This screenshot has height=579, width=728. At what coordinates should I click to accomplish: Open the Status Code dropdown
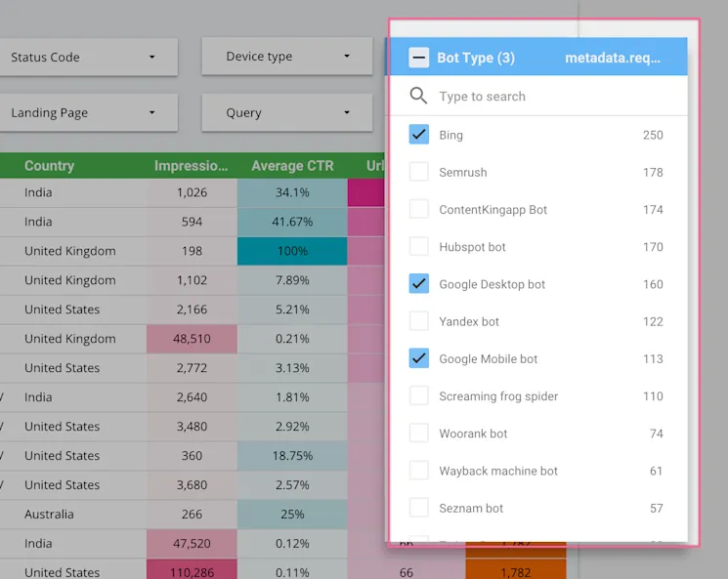[x=89, y=57]
